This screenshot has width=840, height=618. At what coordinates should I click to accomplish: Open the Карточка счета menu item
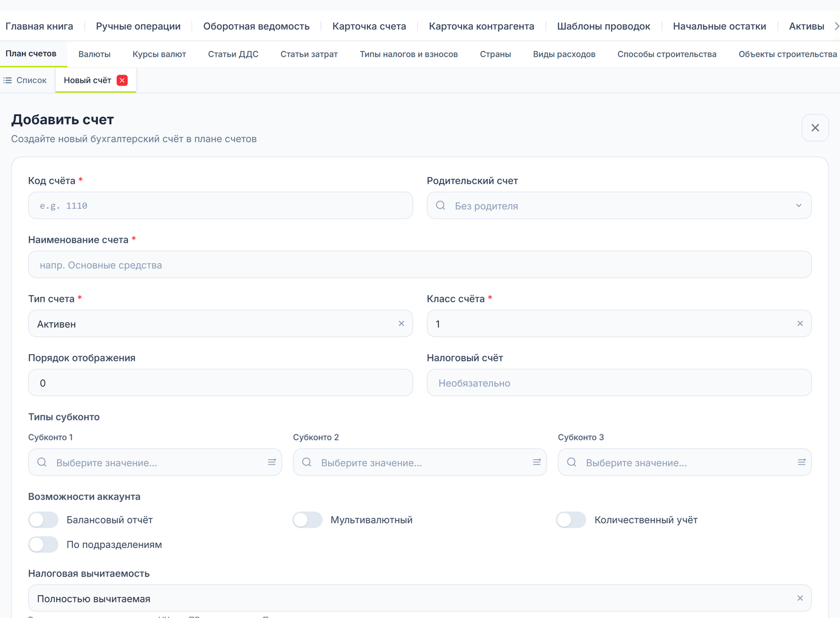(369, 26)
